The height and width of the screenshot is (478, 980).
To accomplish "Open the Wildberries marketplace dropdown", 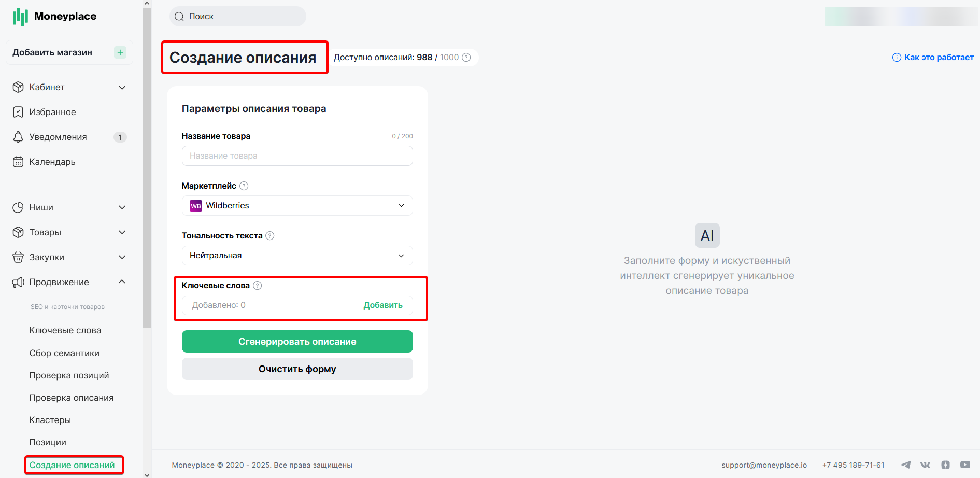I will click(297, 206).
